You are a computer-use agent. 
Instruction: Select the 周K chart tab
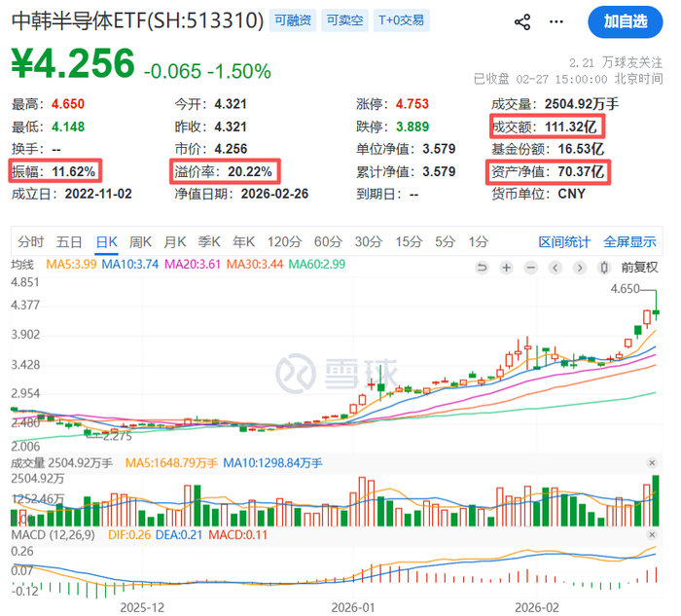pos(140,241)
